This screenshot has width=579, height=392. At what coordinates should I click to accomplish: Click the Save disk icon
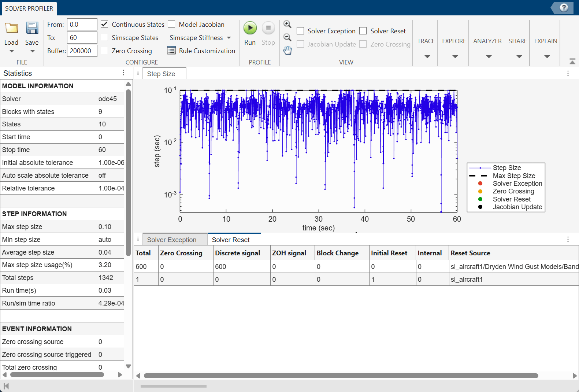[32, 28]
